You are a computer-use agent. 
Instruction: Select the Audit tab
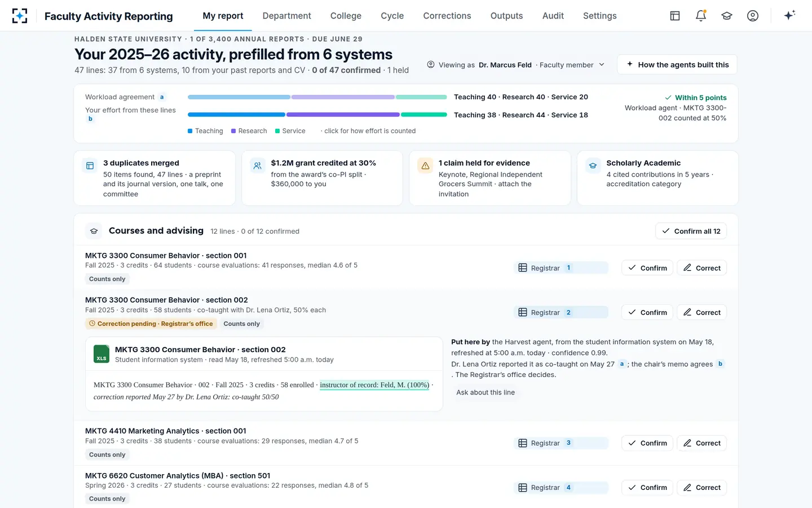(553, 16)
